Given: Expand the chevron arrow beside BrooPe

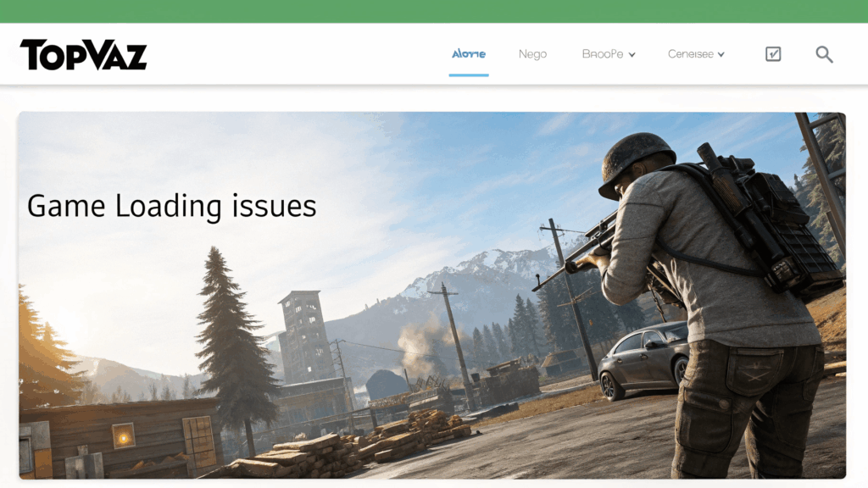Looking at the screenshot, I should pyautogui.click(x=632, y=55).
